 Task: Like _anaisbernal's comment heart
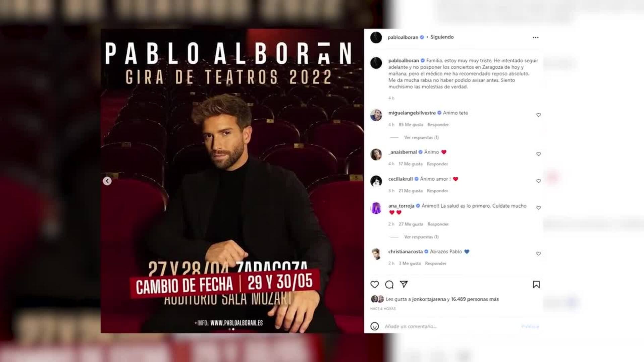[x=538, y=154]
